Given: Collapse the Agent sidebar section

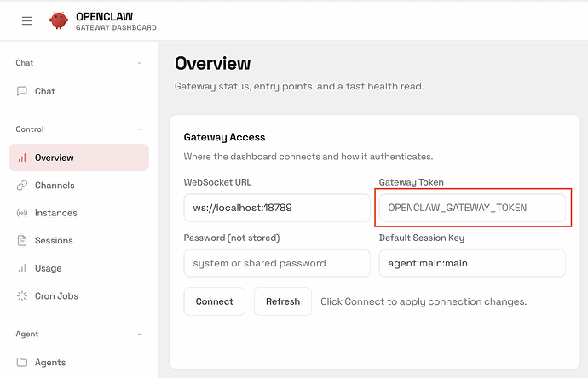Looking at the screenshot, I should 140,335.
